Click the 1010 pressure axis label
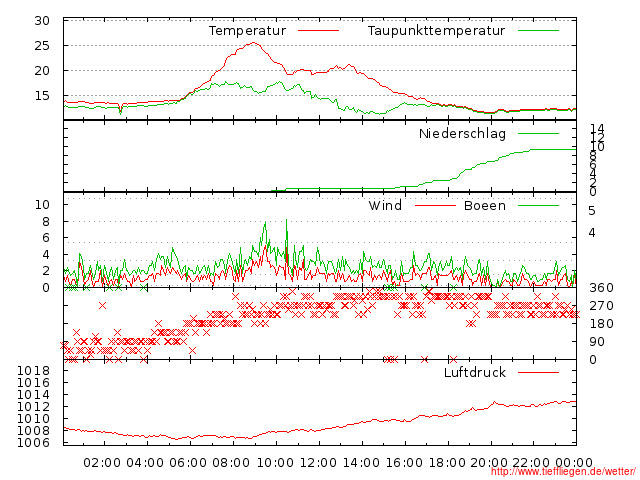This screenshot has width=640, height=480. click(33, 419)
